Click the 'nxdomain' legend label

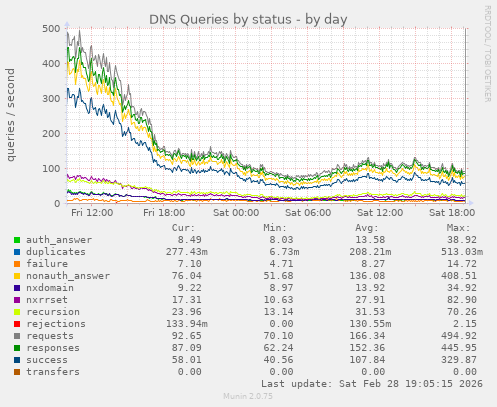[50, 288]
